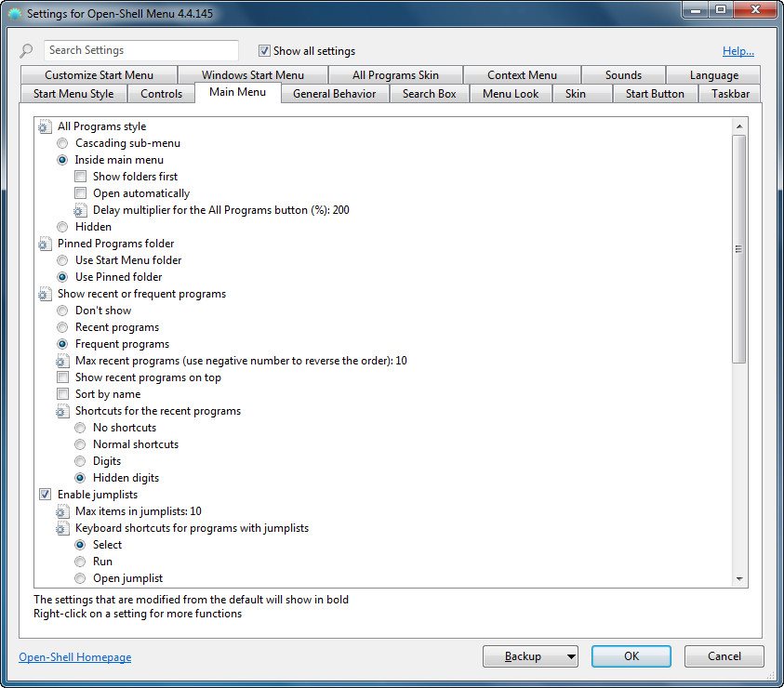Click the Search Settings input field
Screen dimensions: 784x688
tap(140, 51)
